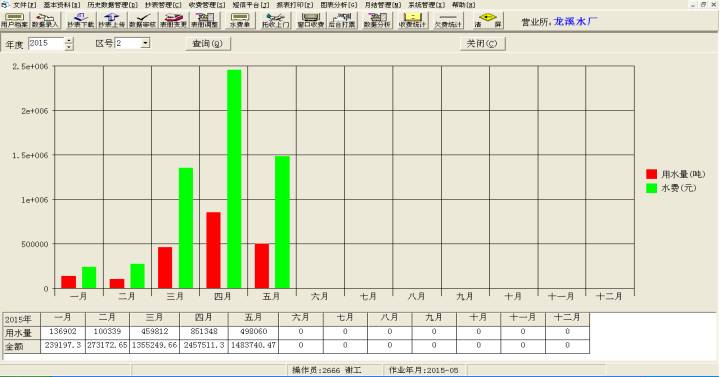720x377 pixels.
Task: Open the 收费管理 menu
Action: (207, 5)
